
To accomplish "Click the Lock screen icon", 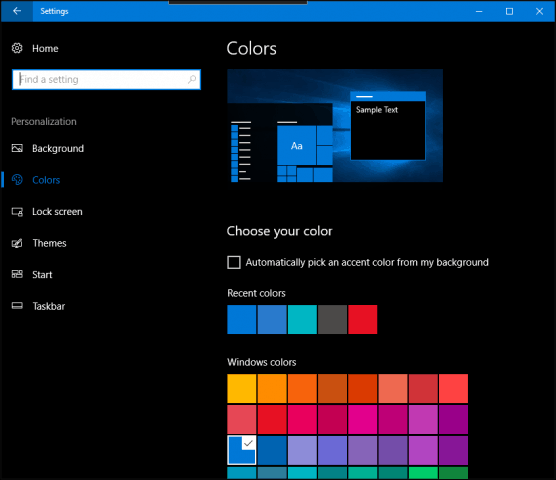I will 17,212.
